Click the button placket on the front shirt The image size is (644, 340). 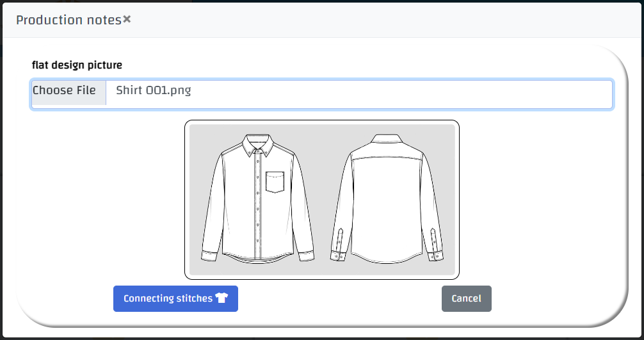257,205
